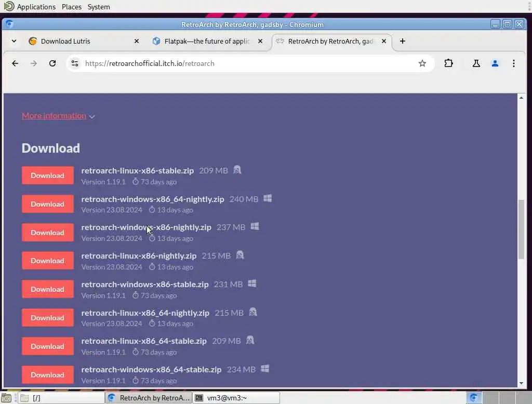Switch to the Flatpak tab
This screenshot has height=404, width=532.
207,41
